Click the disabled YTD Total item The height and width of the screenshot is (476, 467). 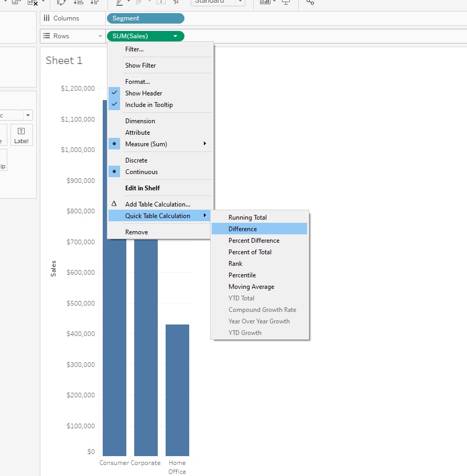[x=259, y=298]
